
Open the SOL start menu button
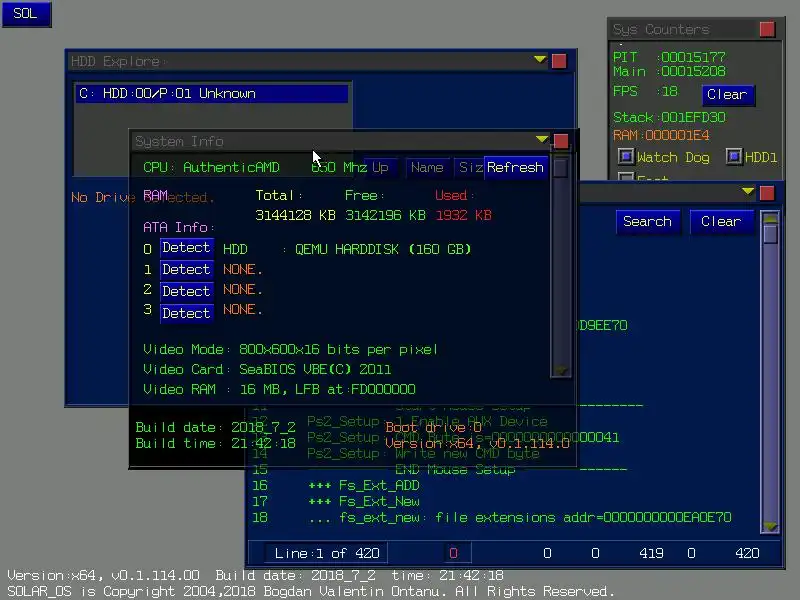click(27, 14)
